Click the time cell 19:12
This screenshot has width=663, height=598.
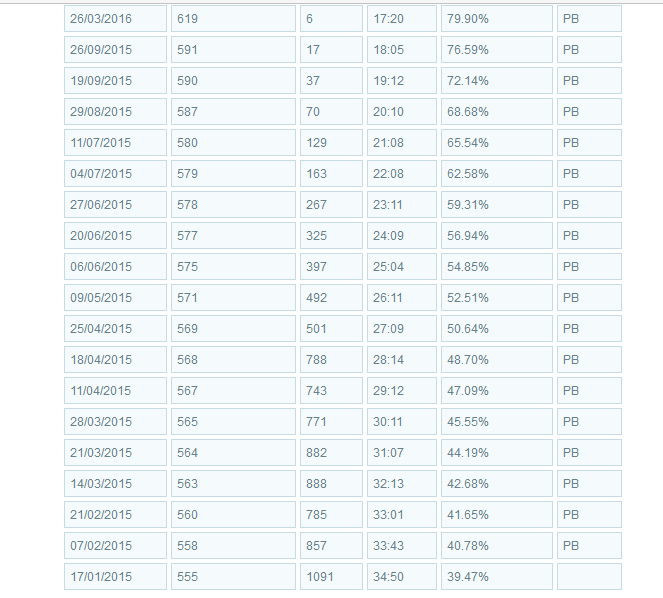point(401,81)
